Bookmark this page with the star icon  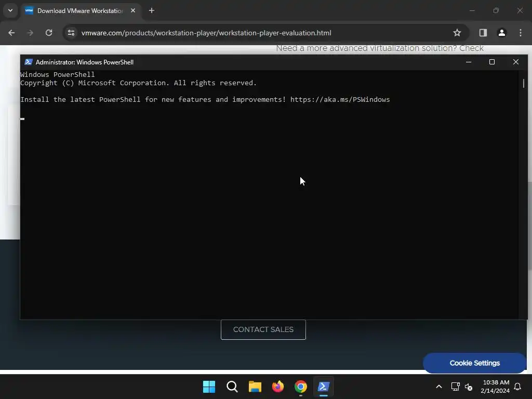tap(457, 33)
